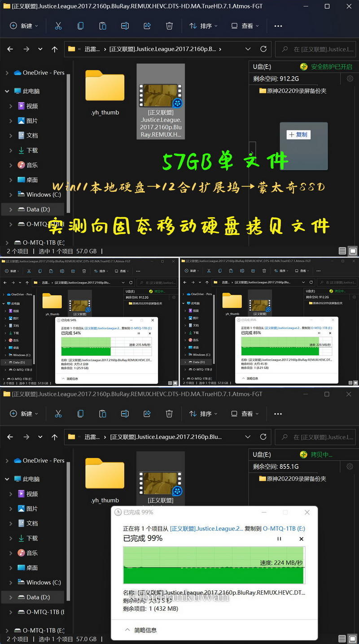This screenshot has width=359, height=644.
Task: Expand 简略信息 in the 85% copy dialog
Action: [250, 378]
